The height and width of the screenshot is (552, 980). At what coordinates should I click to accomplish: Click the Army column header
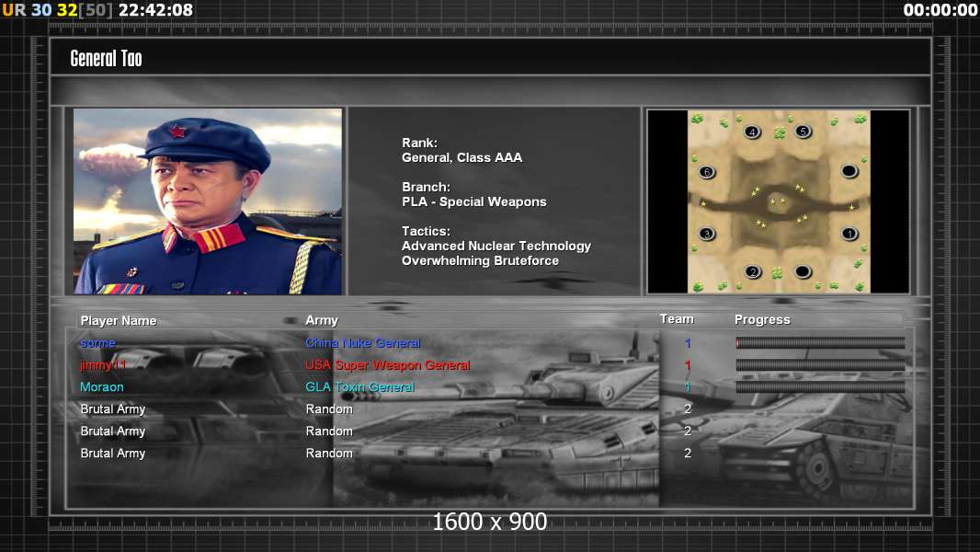[x=322, y=320]
